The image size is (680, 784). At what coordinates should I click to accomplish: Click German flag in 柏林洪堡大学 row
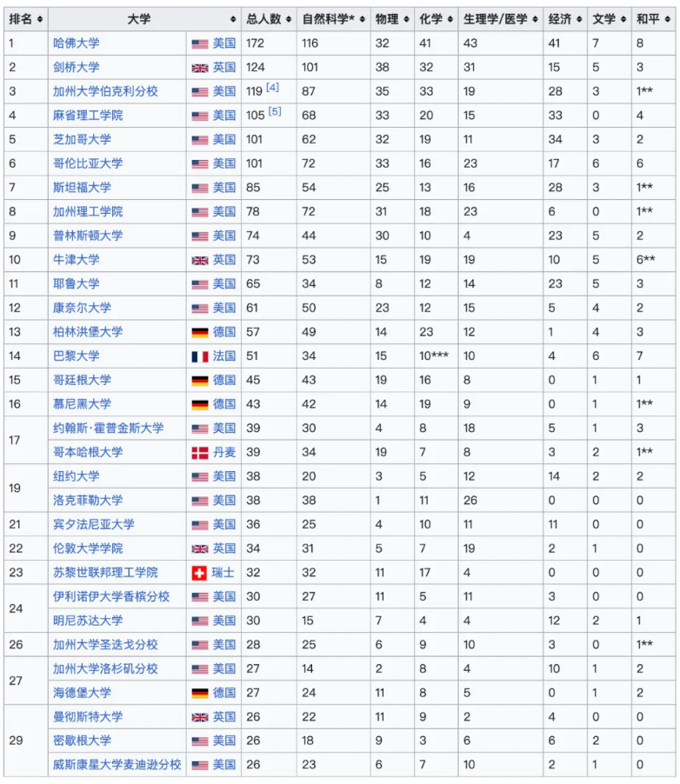pos(200,333)
